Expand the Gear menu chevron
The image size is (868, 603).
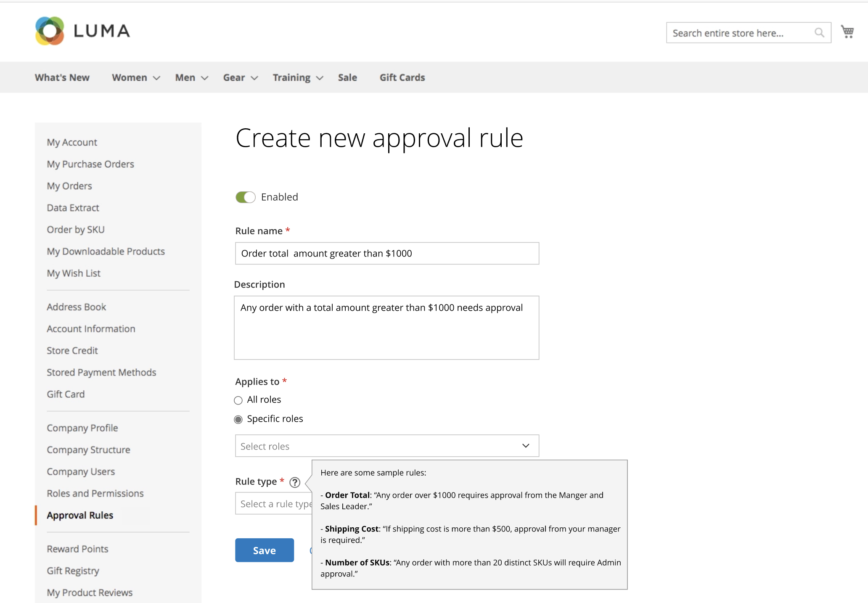pos(254,78)
